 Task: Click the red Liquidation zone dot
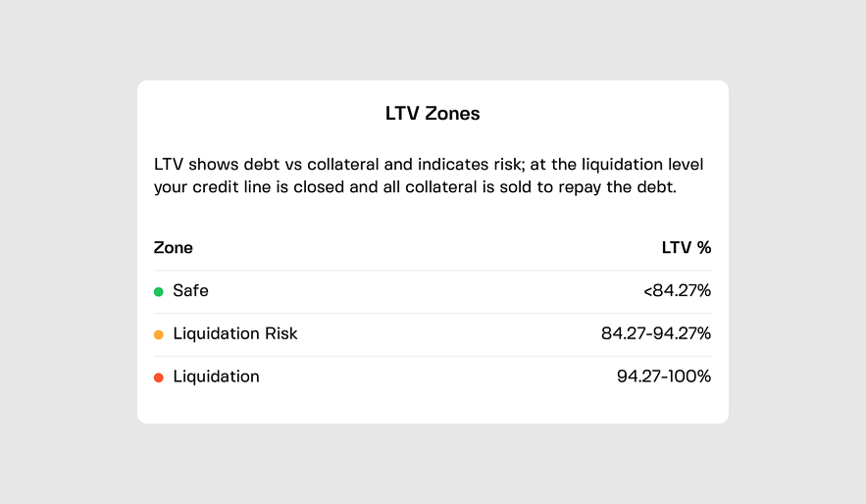(159, 378)
